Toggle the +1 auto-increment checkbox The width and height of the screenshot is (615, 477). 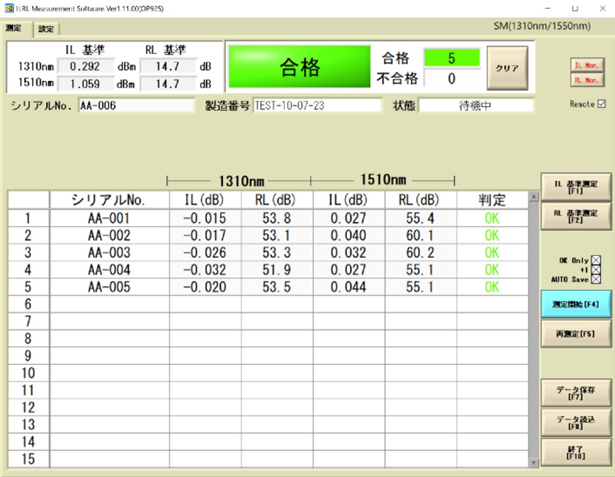point(598,270)
